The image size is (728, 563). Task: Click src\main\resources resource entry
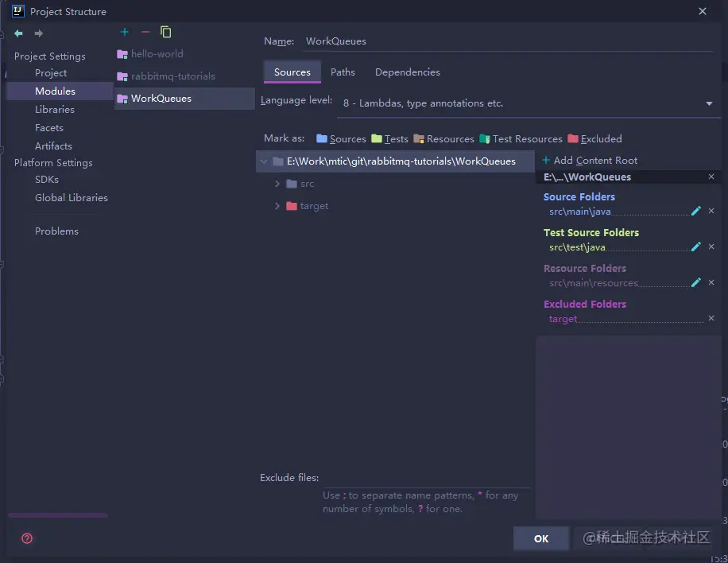594,283
